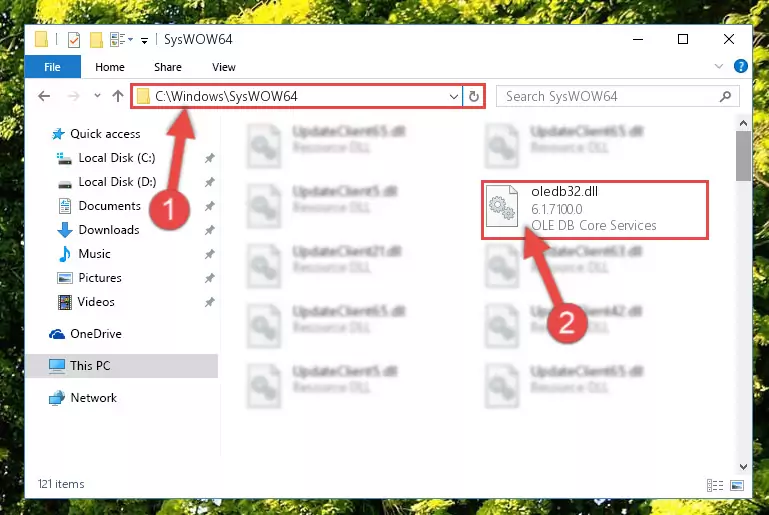Viewport: 769px width, 515px height.
Task: Switch to Large icons view layout icon
Action: [737, 486]
